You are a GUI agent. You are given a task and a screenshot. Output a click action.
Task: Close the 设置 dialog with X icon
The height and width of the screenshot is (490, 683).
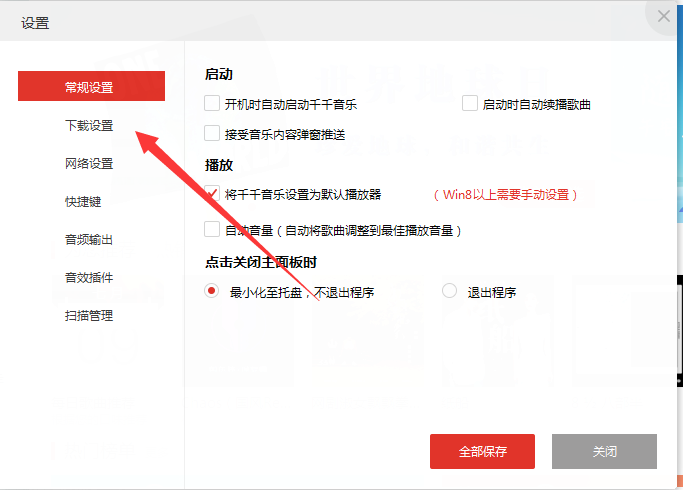click(663, 17)
